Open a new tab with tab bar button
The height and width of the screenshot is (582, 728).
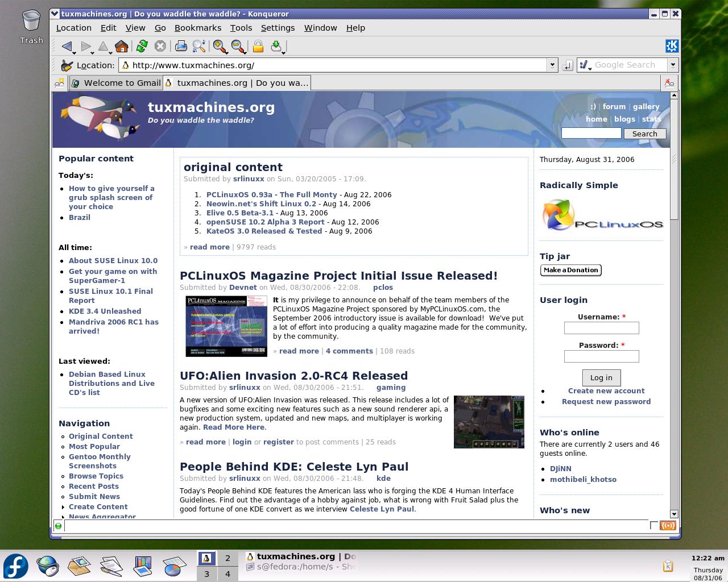point(59,83)
